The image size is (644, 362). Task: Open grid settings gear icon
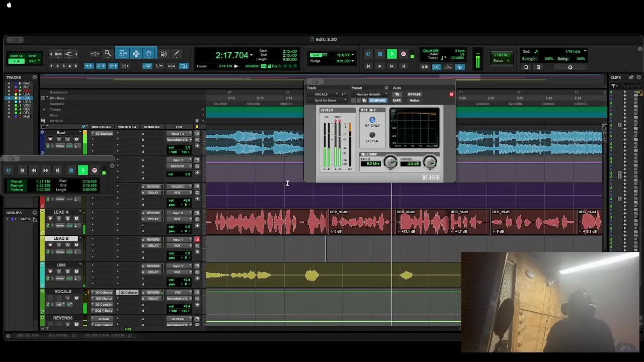coord(570,67)
